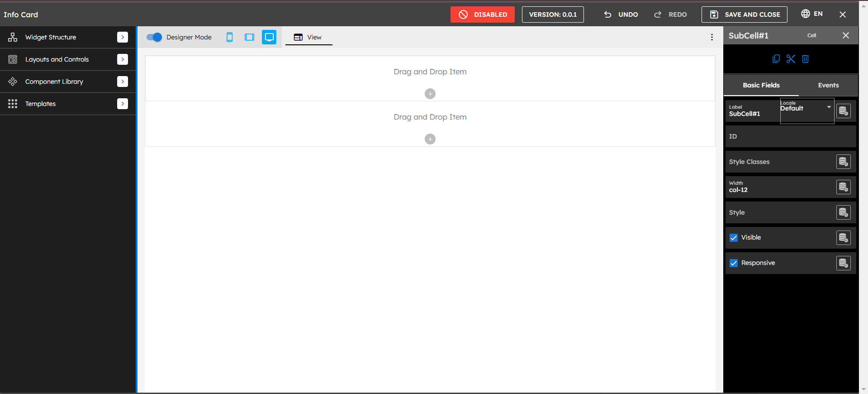Screen dimensions: 868x394
Task: Open data binding for Style Classes
Action: (844, 162)
